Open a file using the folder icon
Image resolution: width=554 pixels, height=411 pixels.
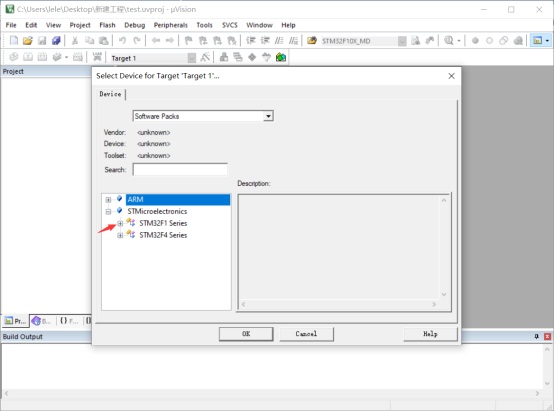coord(28,41)
